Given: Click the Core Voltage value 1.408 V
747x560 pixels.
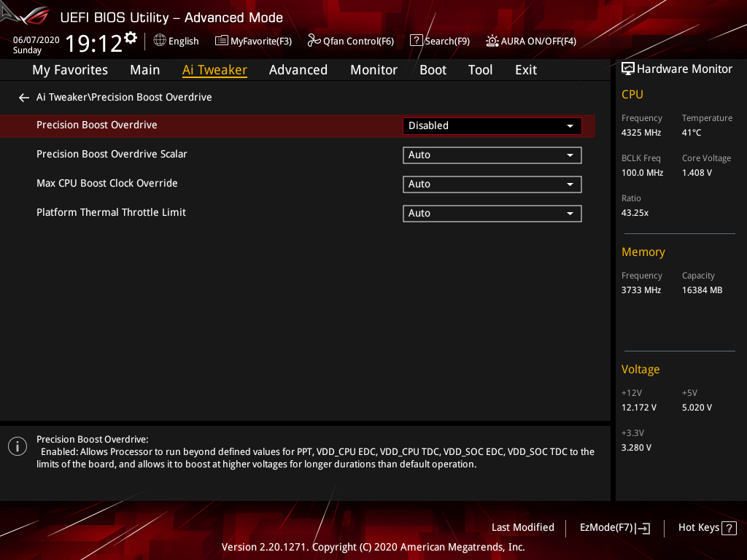Looking at the screenshot, I should pos(697,173).
